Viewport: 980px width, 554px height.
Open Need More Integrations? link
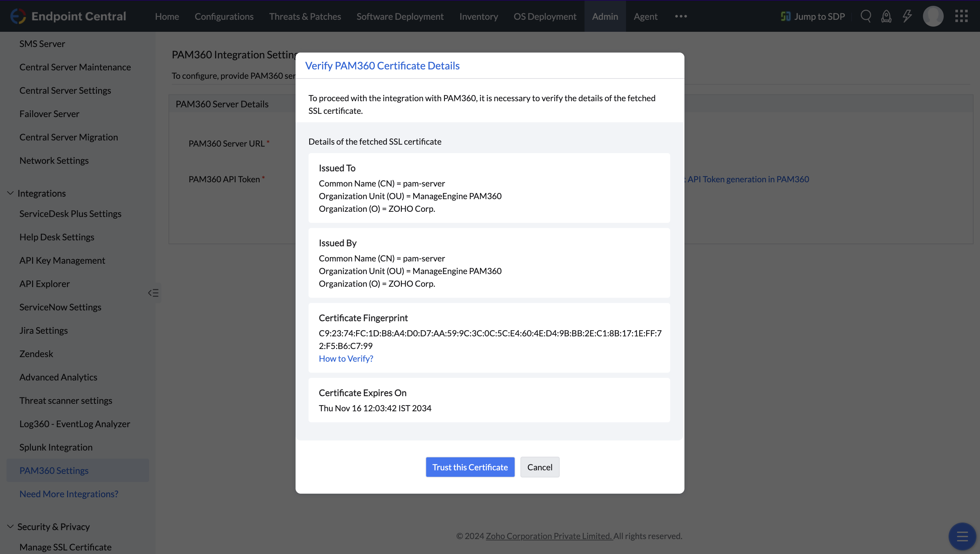[x=68, y=494]
